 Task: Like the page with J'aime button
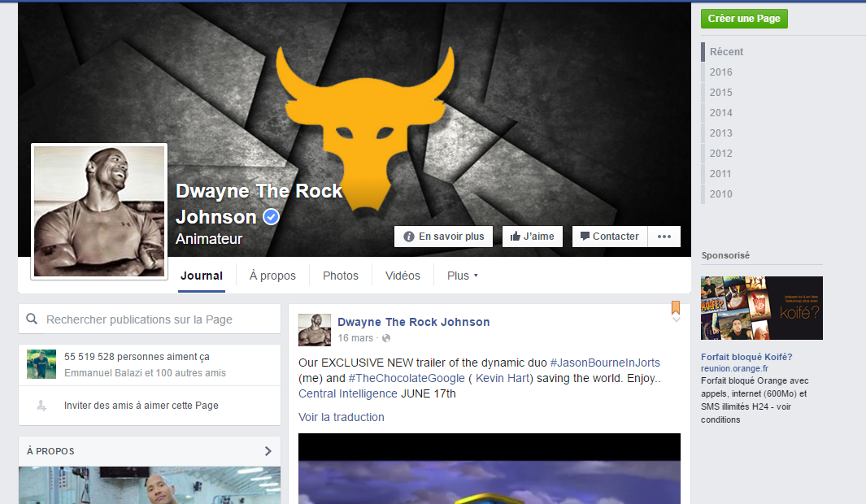(533, 237)
